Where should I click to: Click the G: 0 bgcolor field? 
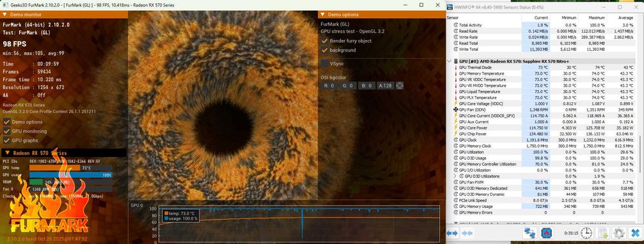pyautogui.click(x=348, y=86)
